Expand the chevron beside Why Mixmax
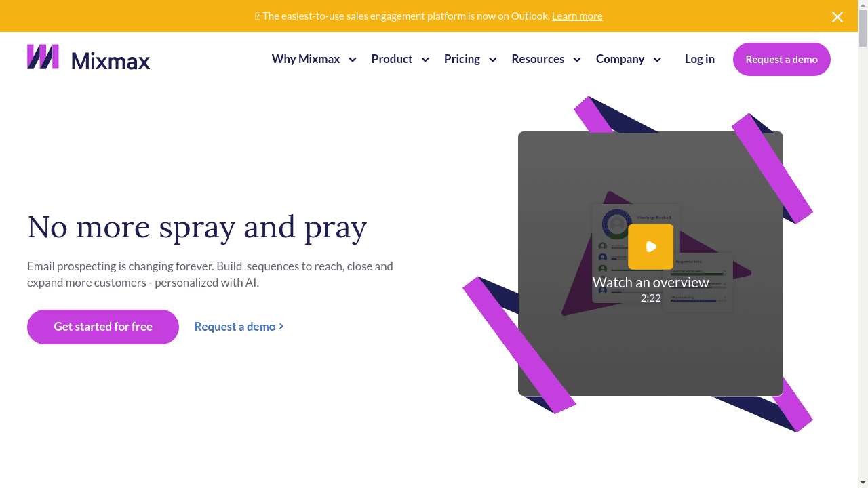 click(x=353, y=60)
